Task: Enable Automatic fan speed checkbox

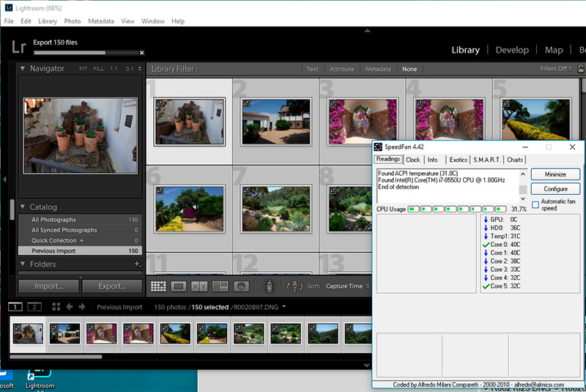Action: [x=535, y=204]
